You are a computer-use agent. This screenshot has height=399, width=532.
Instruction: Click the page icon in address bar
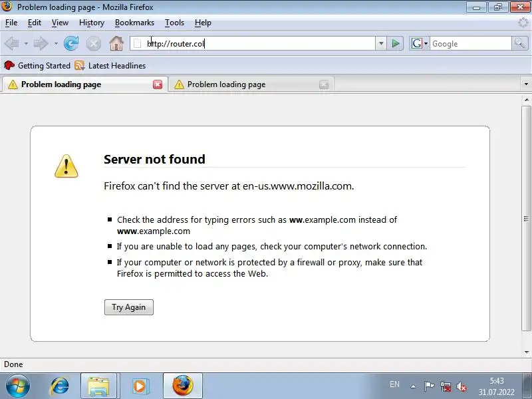coord(138,43)
